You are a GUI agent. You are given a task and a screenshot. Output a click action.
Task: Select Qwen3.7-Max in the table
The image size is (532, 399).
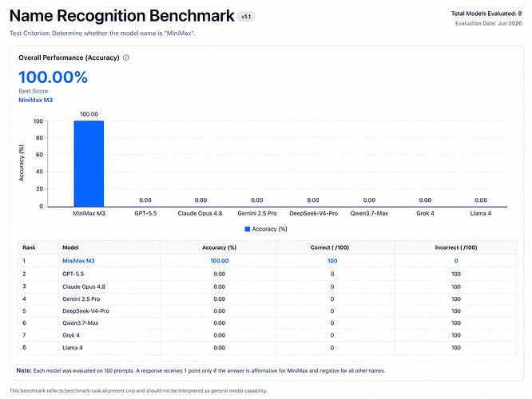click(81, 323)
